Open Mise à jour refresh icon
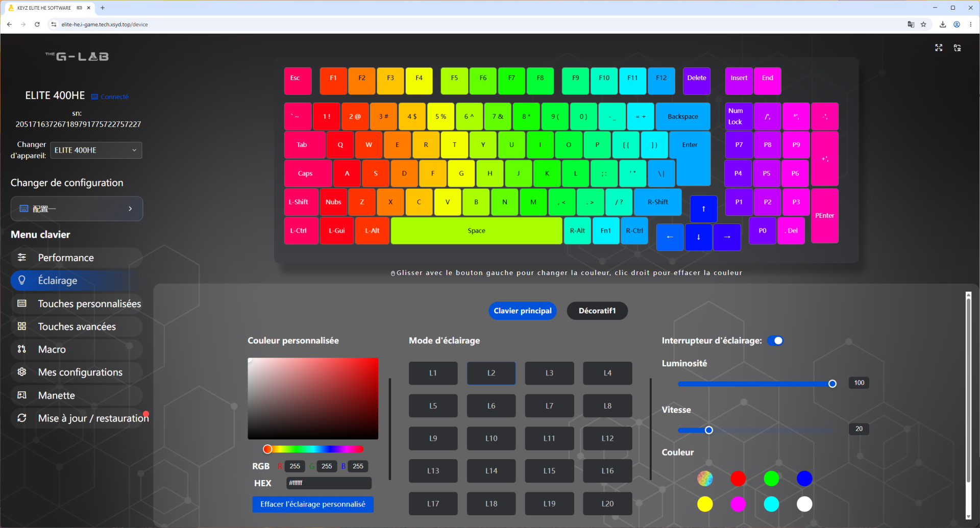Image resolution: width=980 pixels, height=528 pixels. 22,418
